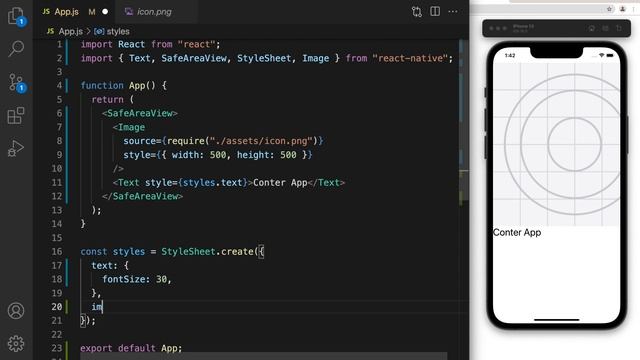The image size is (640, 360).
Task: Click the JS file icon on App.js tab
Action: coord(46,11)
